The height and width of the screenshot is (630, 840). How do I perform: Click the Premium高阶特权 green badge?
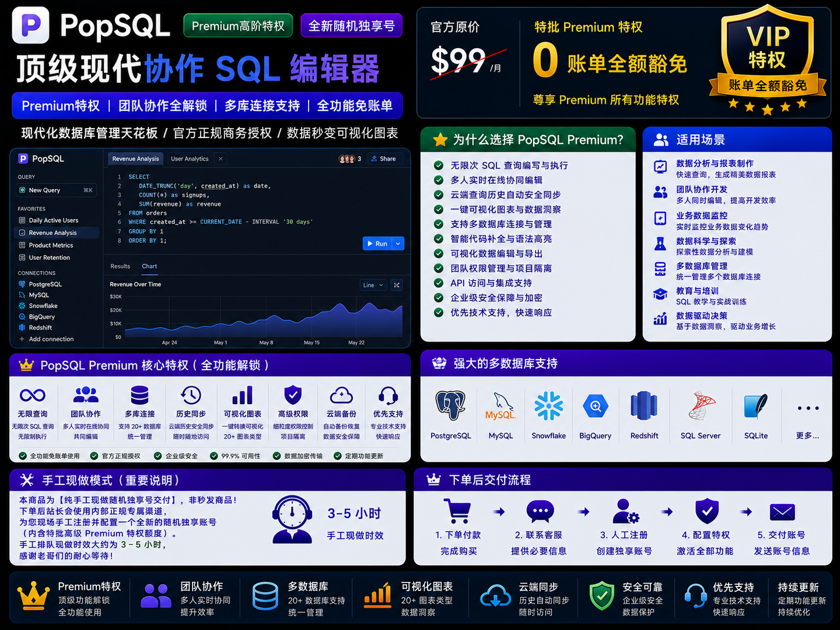238,26
